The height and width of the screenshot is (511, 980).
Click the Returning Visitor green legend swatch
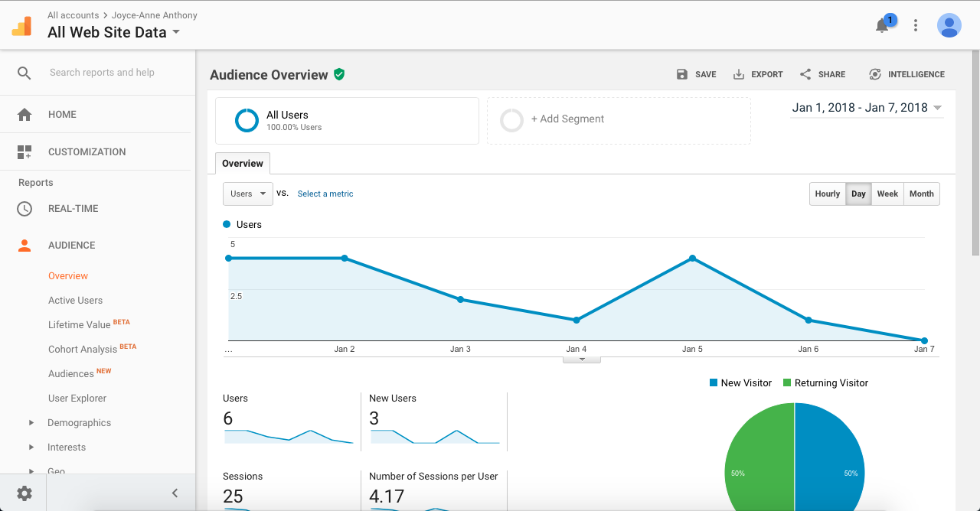(787, 382)
